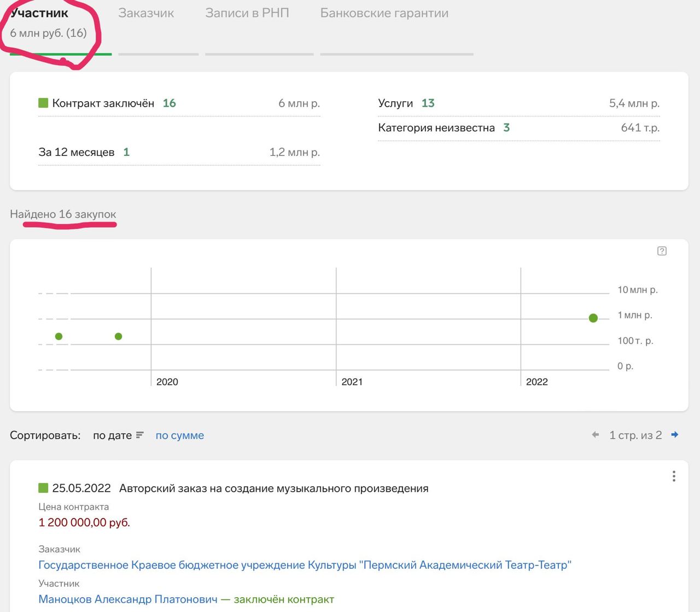Click the contract date 25.05.2022
This screenshot has width=700, height=612.
click(x=81, y=488)
